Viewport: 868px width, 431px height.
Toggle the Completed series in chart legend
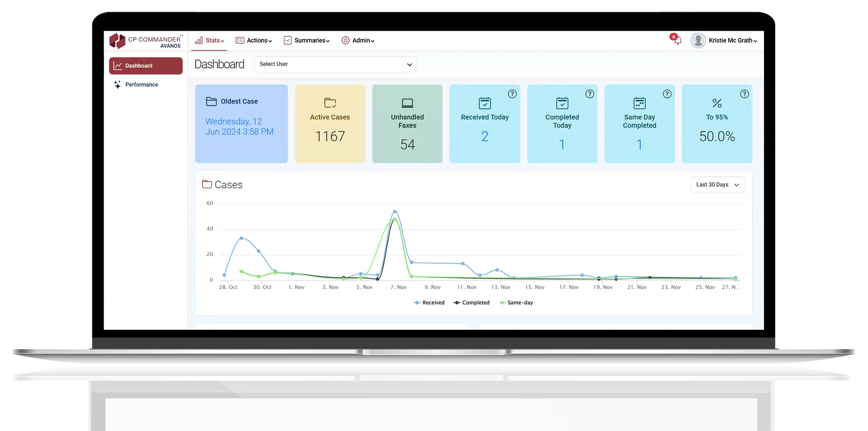pyautogui.click(x=472, y=303)
